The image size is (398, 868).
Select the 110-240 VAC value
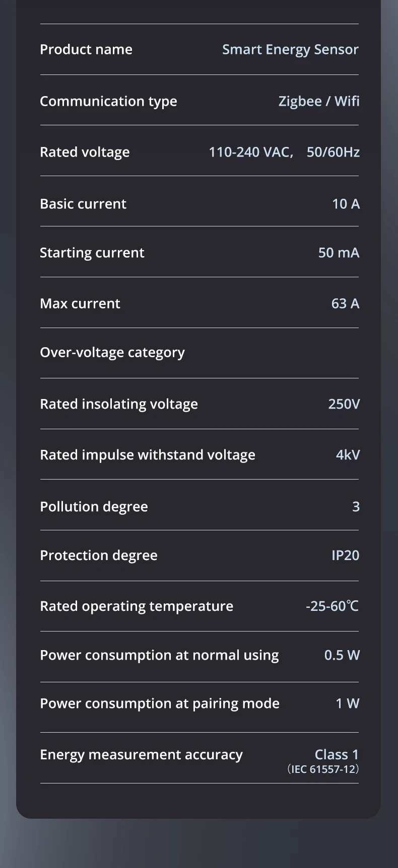coord(251,152)
